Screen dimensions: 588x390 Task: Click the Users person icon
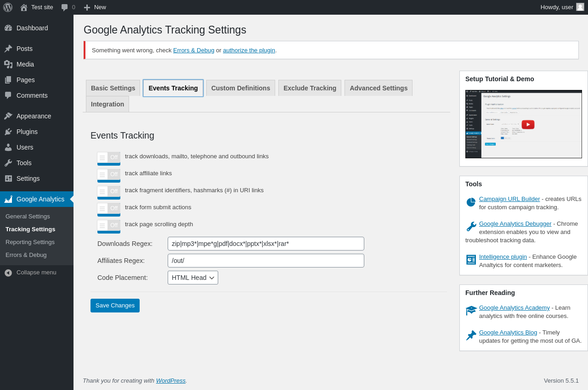click(x=8, y=147)
